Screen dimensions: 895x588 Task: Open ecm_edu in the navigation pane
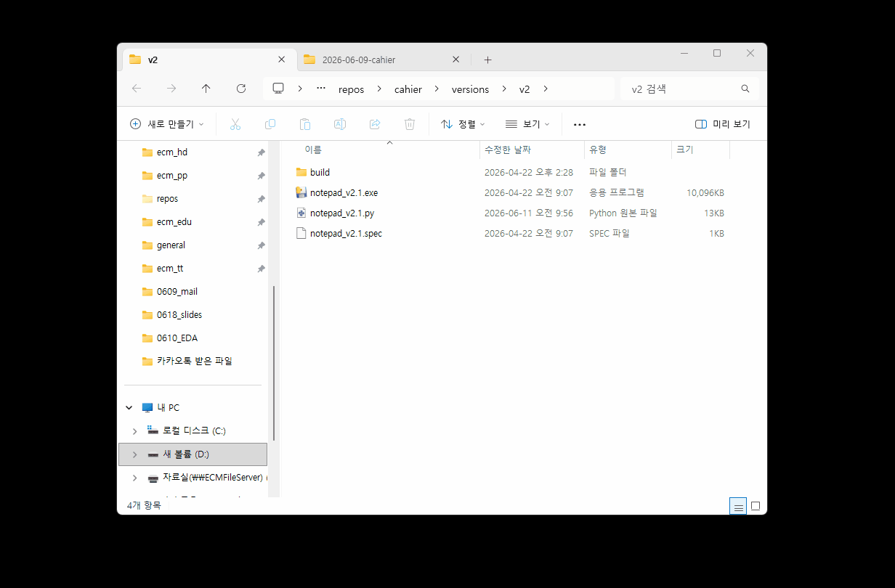click(174, 222)
